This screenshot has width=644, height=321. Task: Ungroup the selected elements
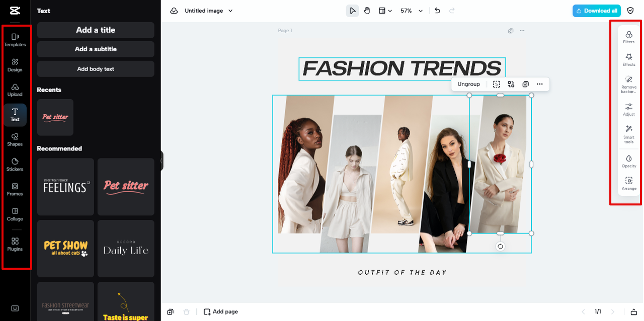[x=468, y=84]
